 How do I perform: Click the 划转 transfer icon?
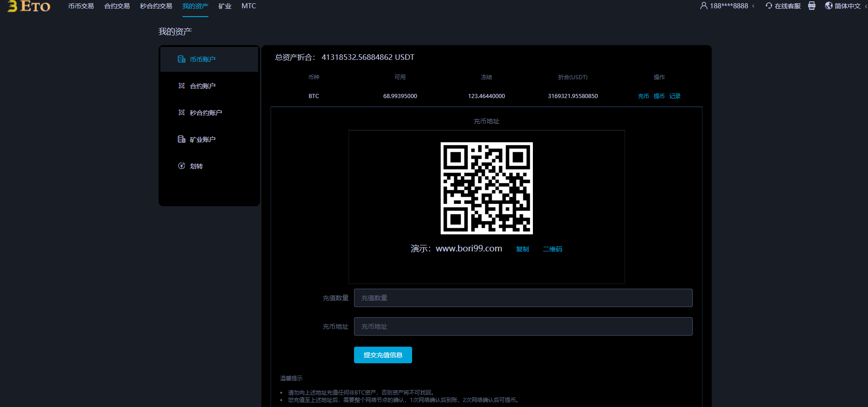click(x=182, y=166)
